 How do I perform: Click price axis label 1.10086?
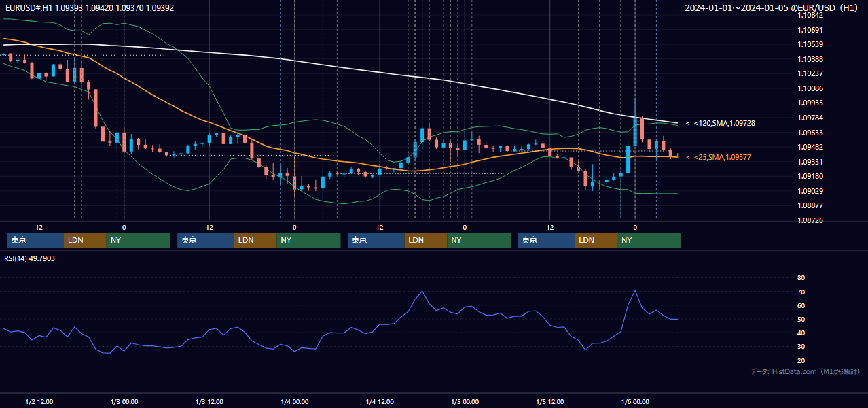pyautogui.click(x=810, y=88)
